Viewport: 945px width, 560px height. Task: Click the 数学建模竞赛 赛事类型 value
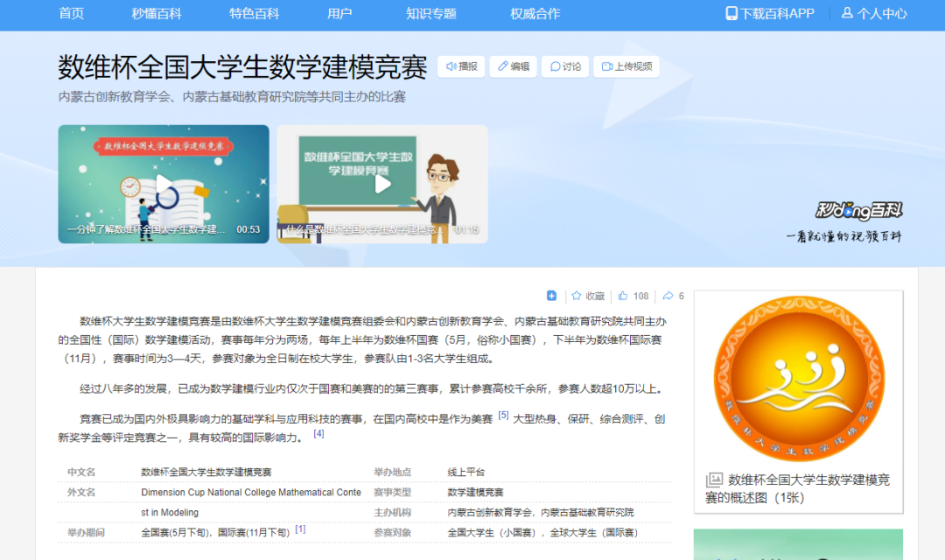pyautogui.click(x=475, y=492)
